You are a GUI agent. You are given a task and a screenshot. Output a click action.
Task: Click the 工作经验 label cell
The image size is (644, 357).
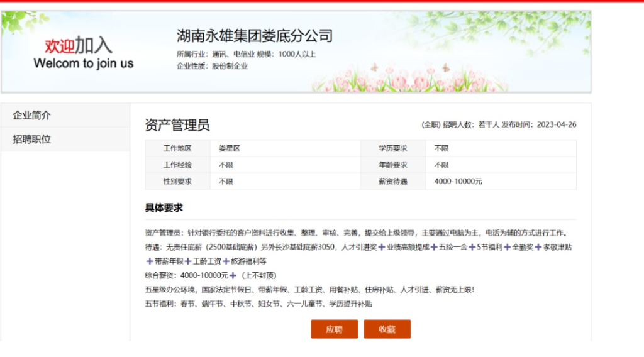[177, 165]
